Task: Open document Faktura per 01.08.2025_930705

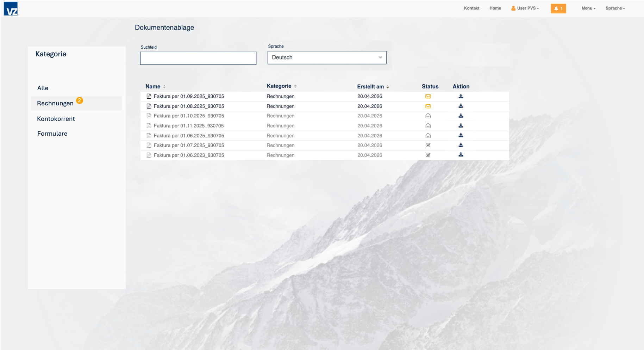Action: click(x=189, y=106)
